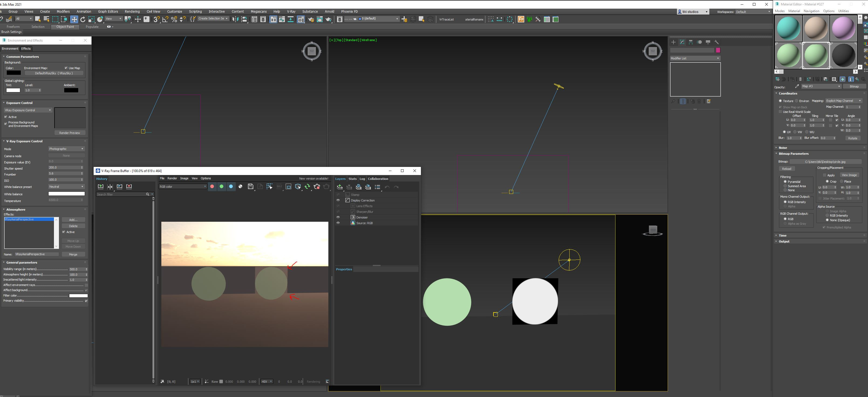Switch to alpha channel in Frame Buffer
Image resolution: width=868 pixels, height=397 pixels.
pyautogui.click(x=240, y=187)
